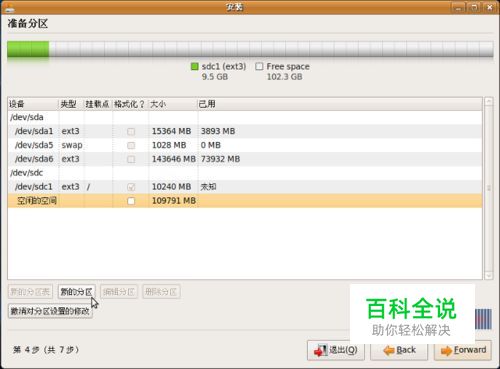
Task: Select the /dev/sdc1 partition row
Action: pos(245,187)
